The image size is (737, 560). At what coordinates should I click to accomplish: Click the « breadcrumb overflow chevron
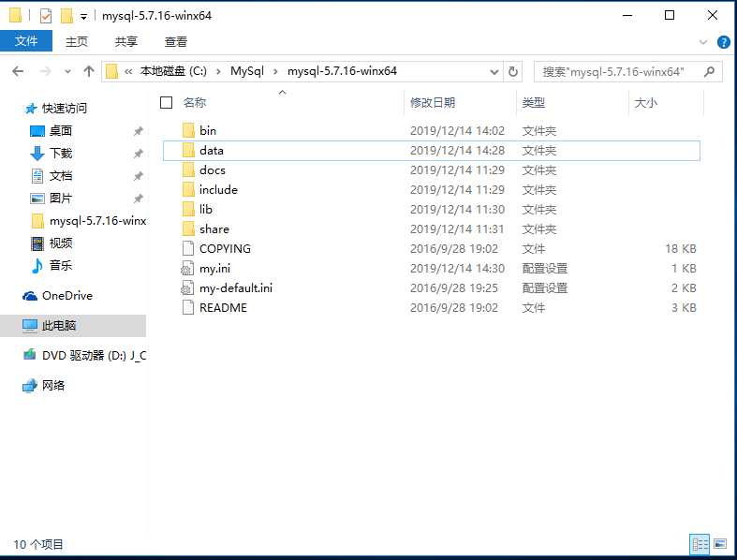128,71
